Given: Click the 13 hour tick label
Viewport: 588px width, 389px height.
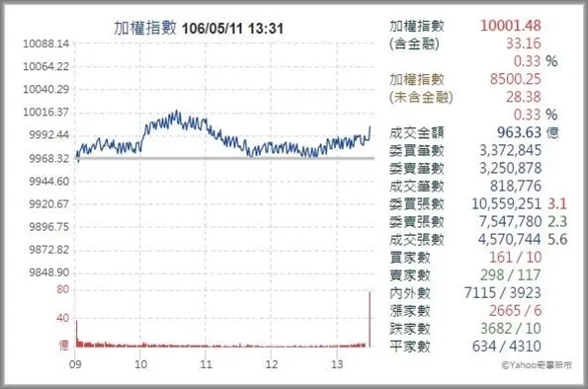Looking at the screenshot, I should pyautogui.click(x=337, y=364).
